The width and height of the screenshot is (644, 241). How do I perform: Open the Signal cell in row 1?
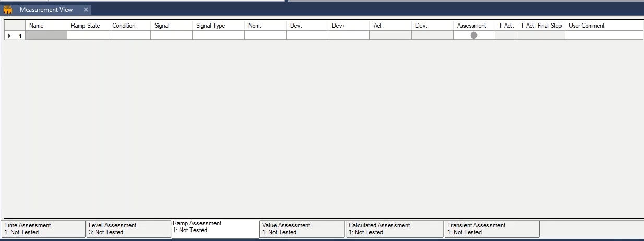(x=171, y=35)
